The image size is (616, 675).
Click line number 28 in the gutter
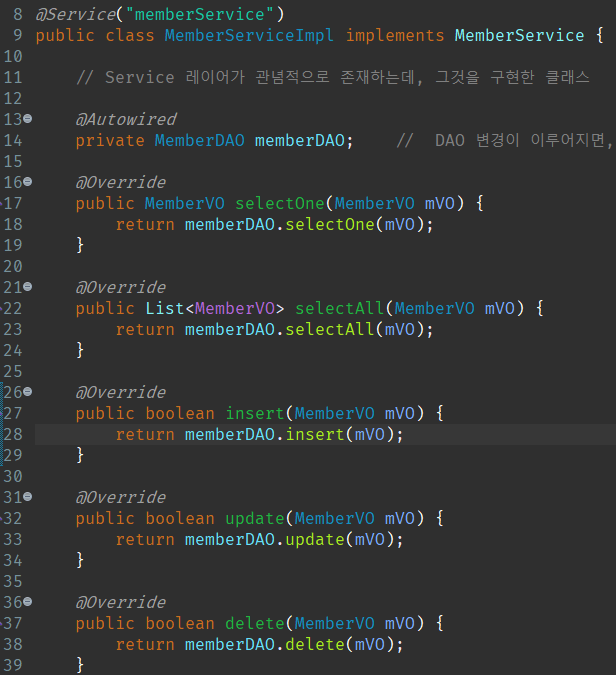[13, 434]
